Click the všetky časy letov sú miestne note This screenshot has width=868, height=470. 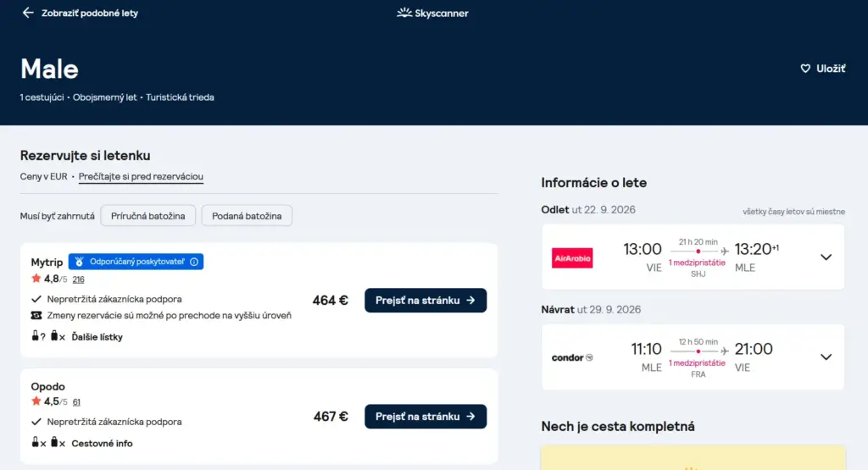[x=793, y=211]
